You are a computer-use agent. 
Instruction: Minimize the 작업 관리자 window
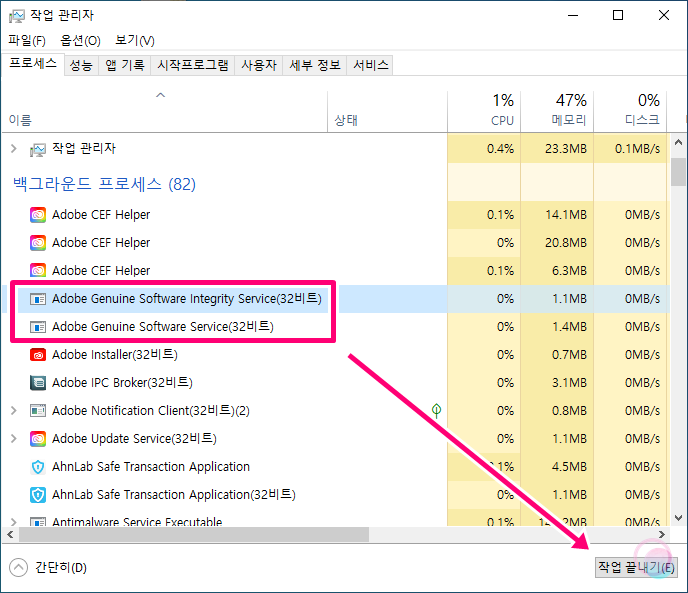pyautogui.click(x=573, y=15)
